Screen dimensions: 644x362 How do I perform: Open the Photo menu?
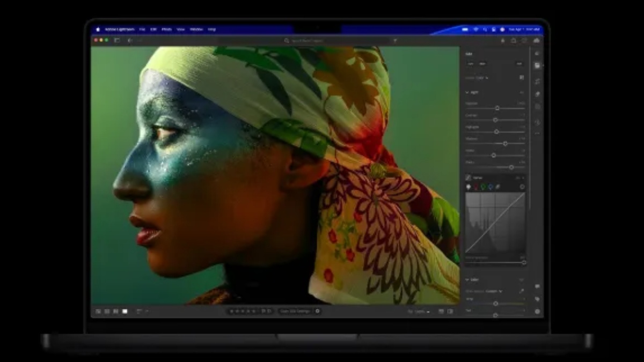pyautogui.click(x=167, y=29)
